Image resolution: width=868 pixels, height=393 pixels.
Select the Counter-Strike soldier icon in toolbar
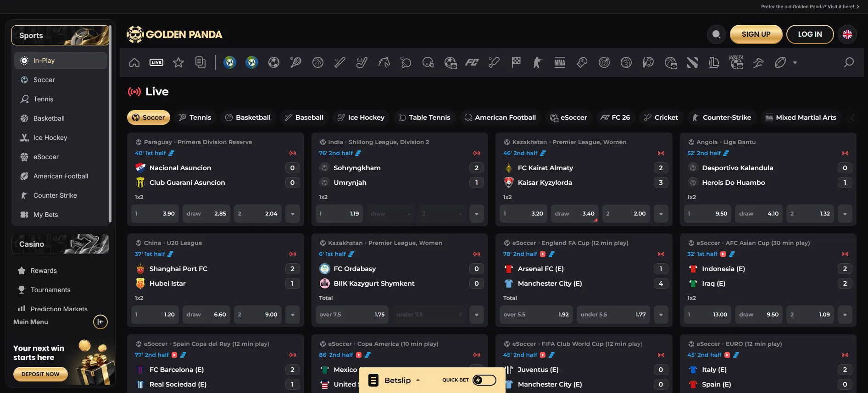coord(538,62)
